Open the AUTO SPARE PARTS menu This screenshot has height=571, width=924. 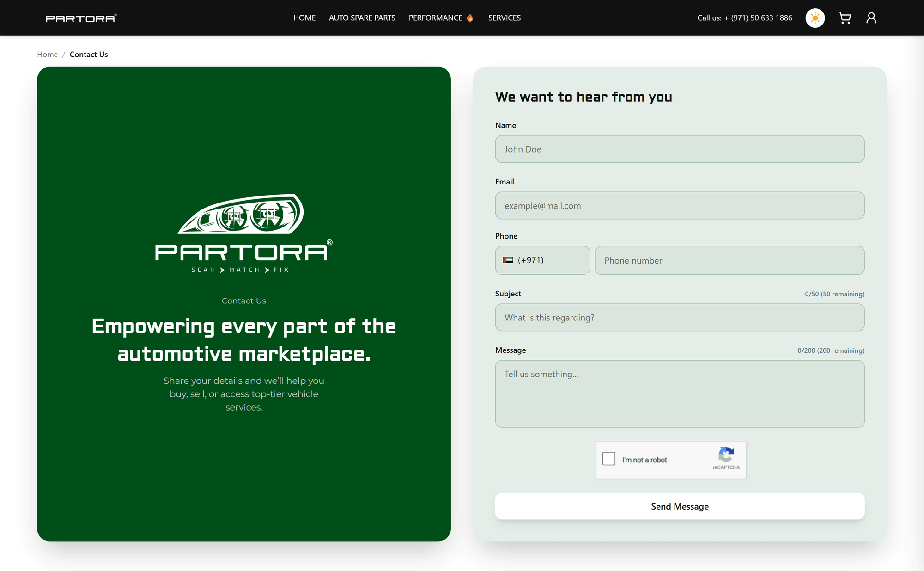coord(362,18)
